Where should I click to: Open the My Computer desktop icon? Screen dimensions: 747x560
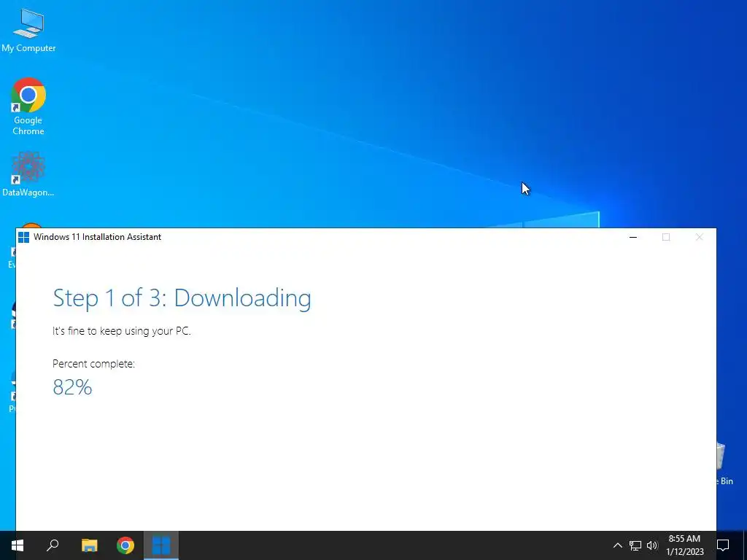click(x=28, y=29)
